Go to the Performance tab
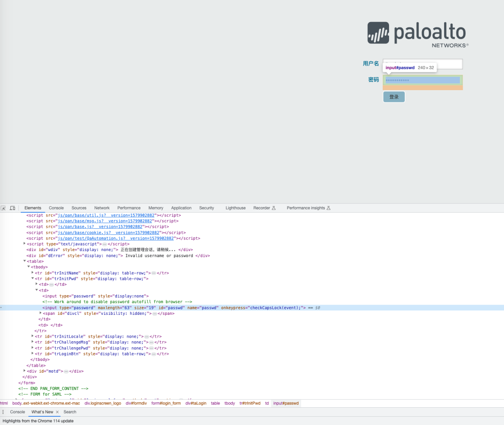This screenshot has height=425, width=504. click(x=129, y=208)
